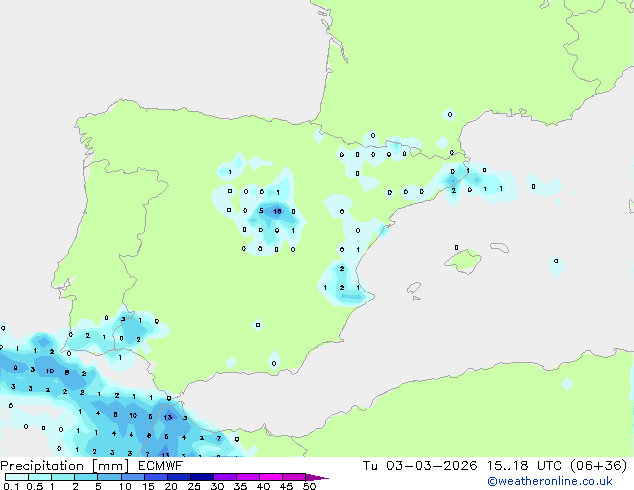Click the Mallorca island outline on the map
The width and height of the screenshot is (634, 490).
463,261
